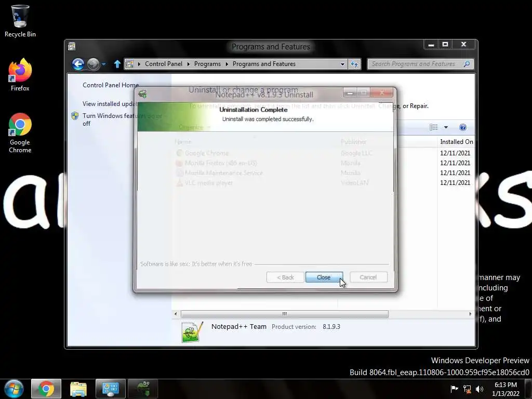Expand arrow after Programs breadcrumb
Image resolution: width=532 pixels, height=399 pixels.
(227, 64)
